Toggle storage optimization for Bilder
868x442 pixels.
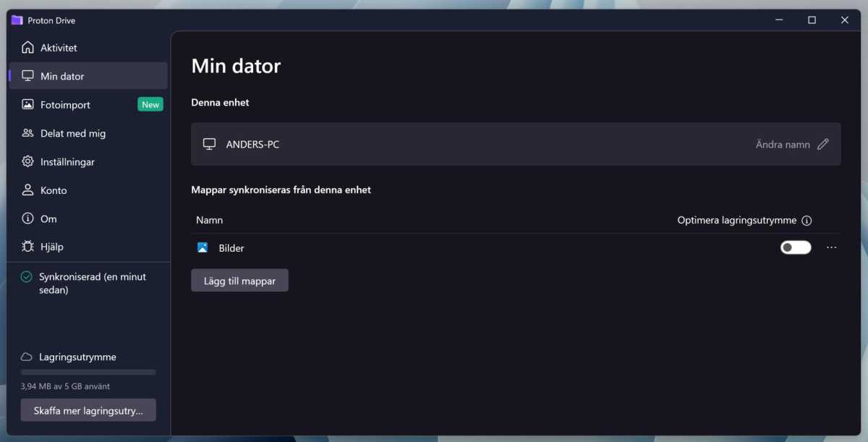(795, 248)
